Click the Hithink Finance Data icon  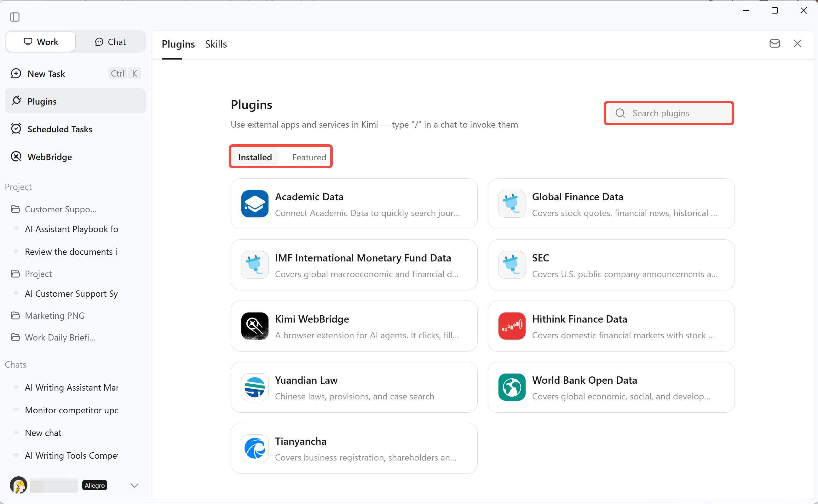pyautogui.click(x=512, y=326)
